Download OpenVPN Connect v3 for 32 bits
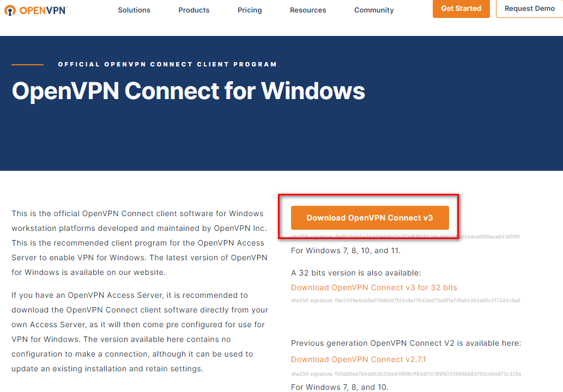Screen dimensions: 563x392 click(374, 287)
